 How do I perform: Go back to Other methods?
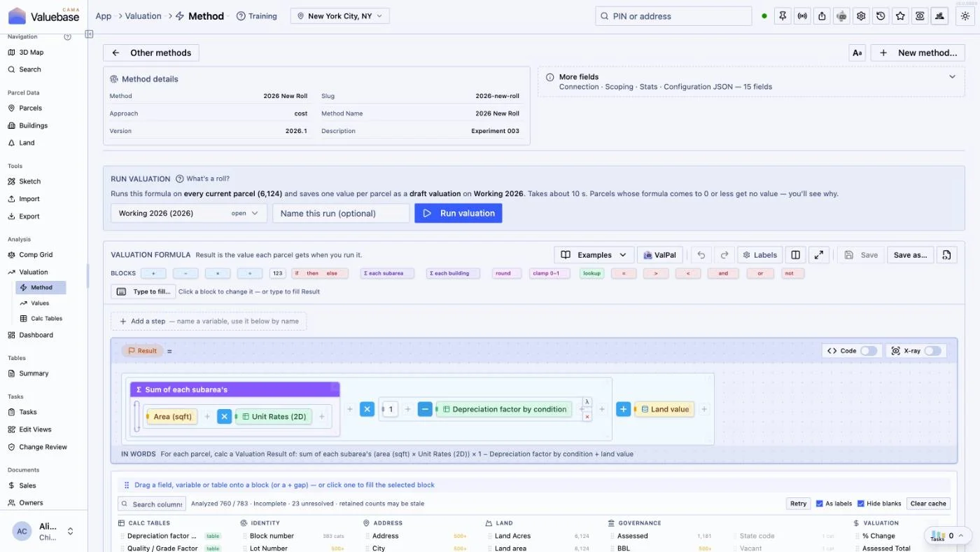pyautogui.click(x=151, y=53)
